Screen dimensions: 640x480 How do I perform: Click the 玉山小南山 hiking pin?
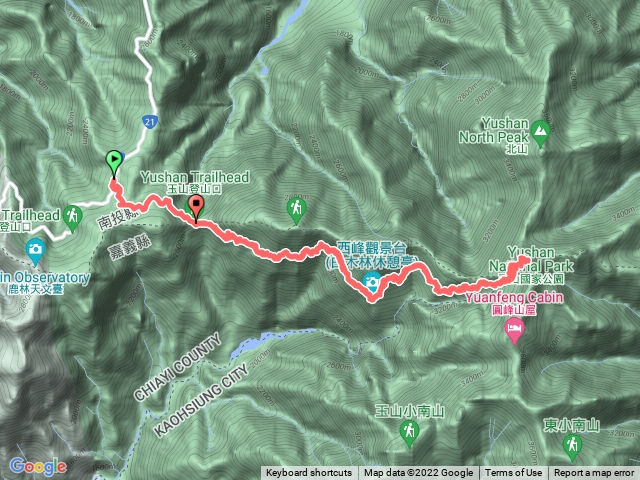(409, 433)
